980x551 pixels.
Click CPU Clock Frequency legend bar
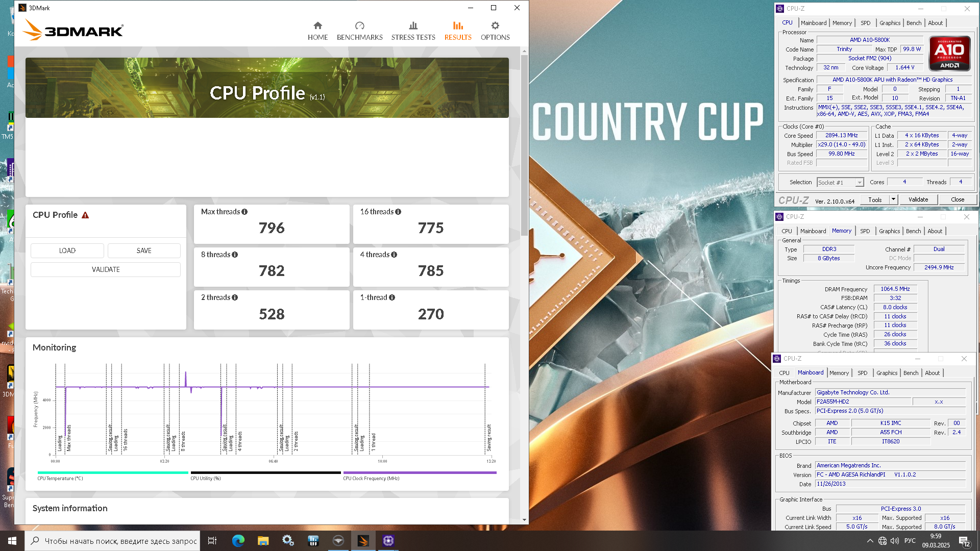tap(420, 473)
